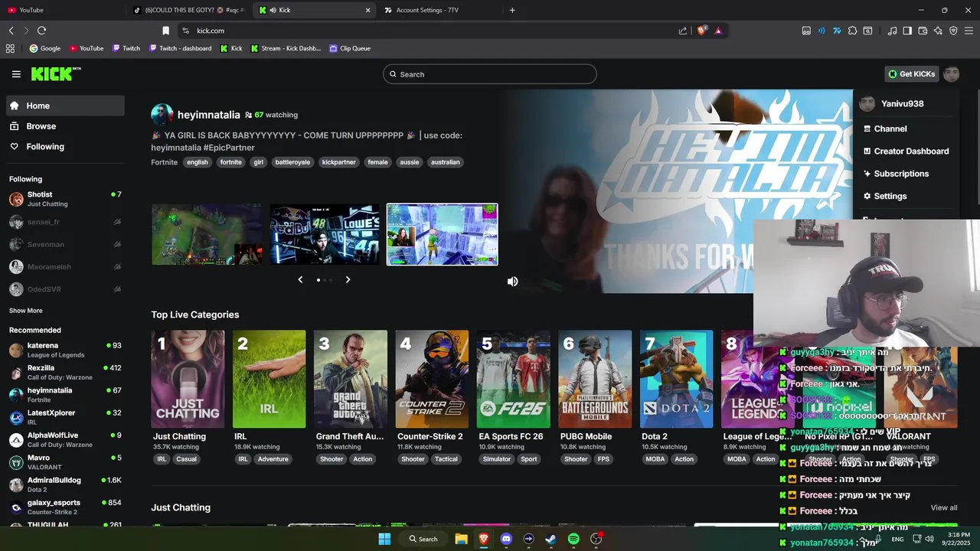980x551 pixels.
Task: Click the Brave Rewards triangle icon
Action: click(718, 31)
